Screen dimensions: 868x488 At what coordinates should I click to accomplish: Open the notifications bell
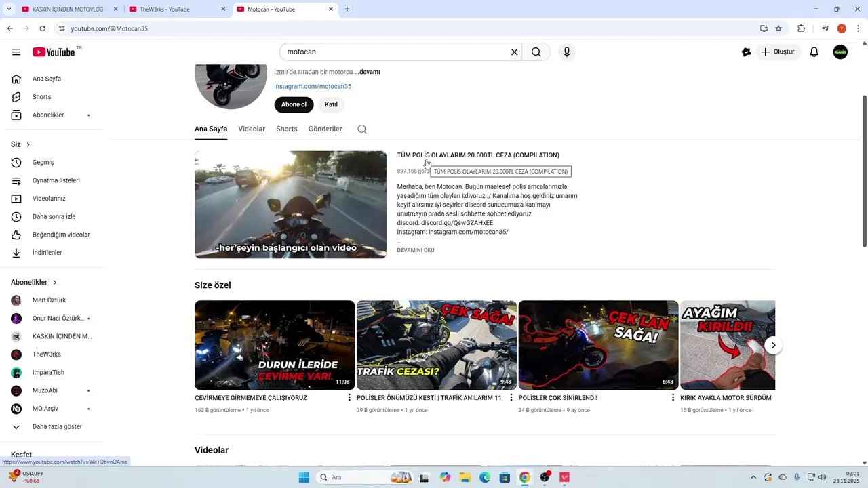814,52
